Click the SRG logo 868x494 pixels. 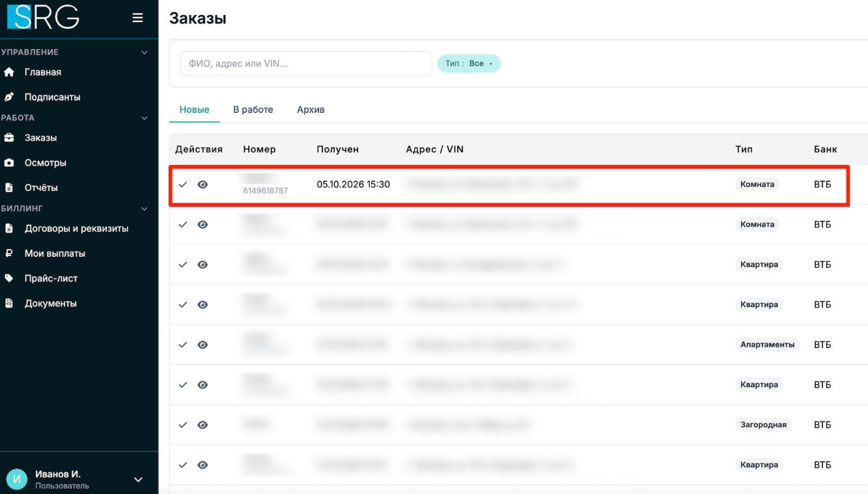[x=43, y=17]
